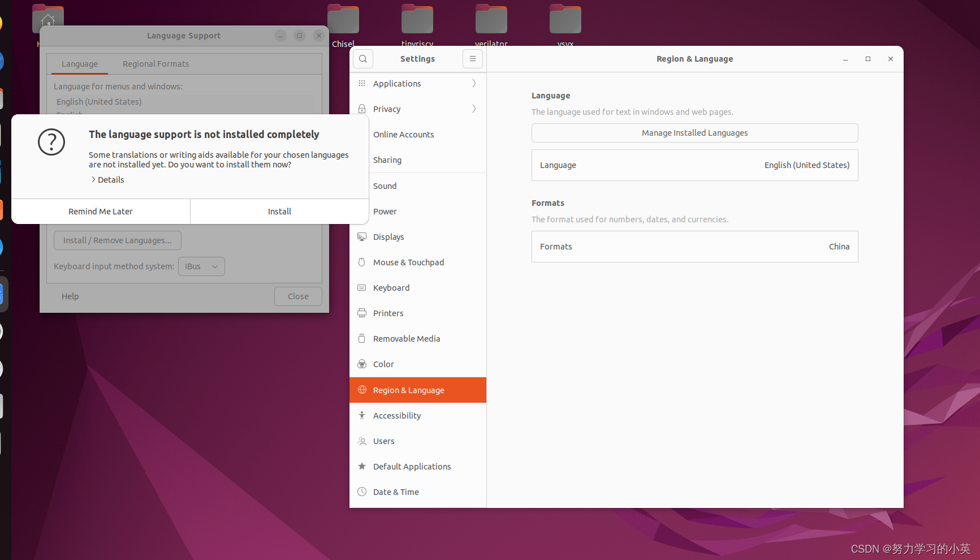The width and height of the screenshot is (980, 560).
Task: Select the Displays monitor icon
Action: [362, 236]
